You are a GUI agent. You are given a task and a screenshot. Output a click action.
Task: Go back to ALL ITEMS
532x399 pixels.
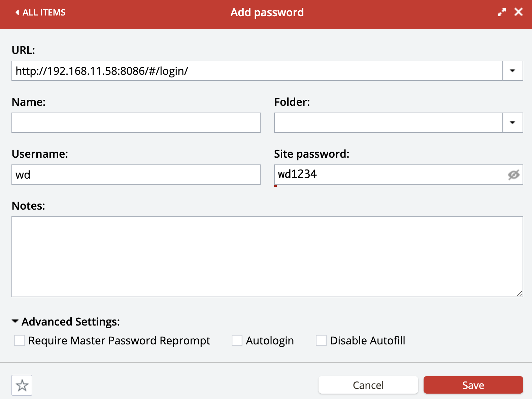(x=44, y=12)
